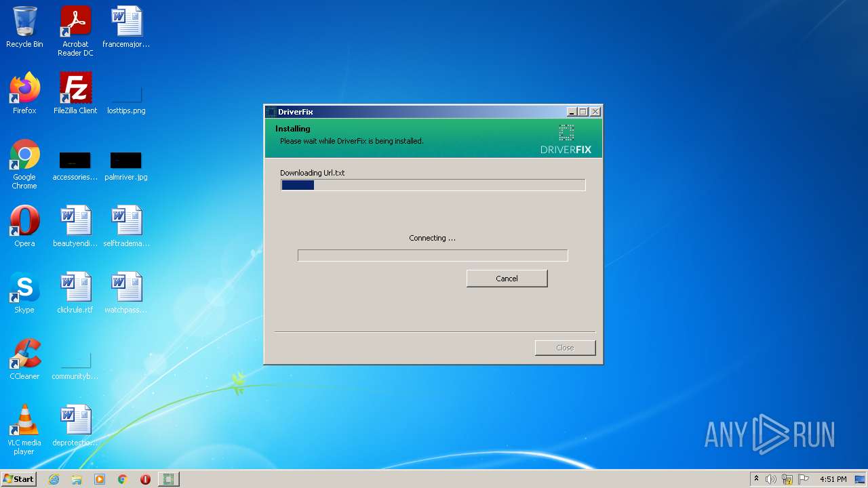The width and height of the screenshot is (868, 488).
Task: Show hidden tray icons arrow
Action: [756, 479]
